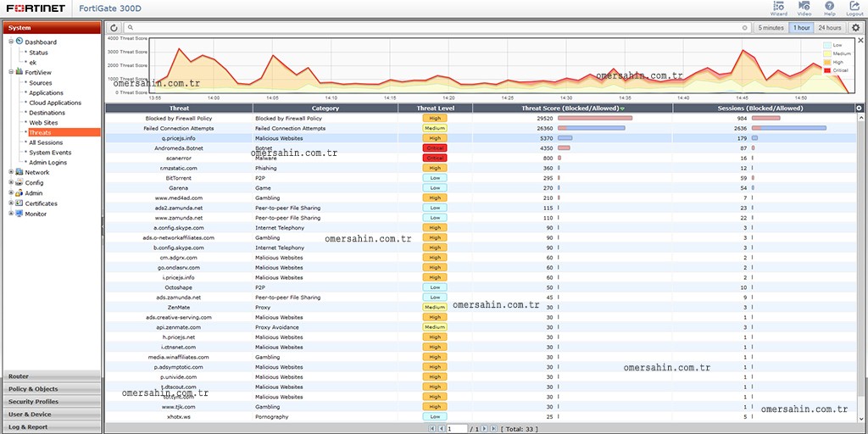Expand the Admin tree node
868x434 pixels.
(x=11, y=193)
